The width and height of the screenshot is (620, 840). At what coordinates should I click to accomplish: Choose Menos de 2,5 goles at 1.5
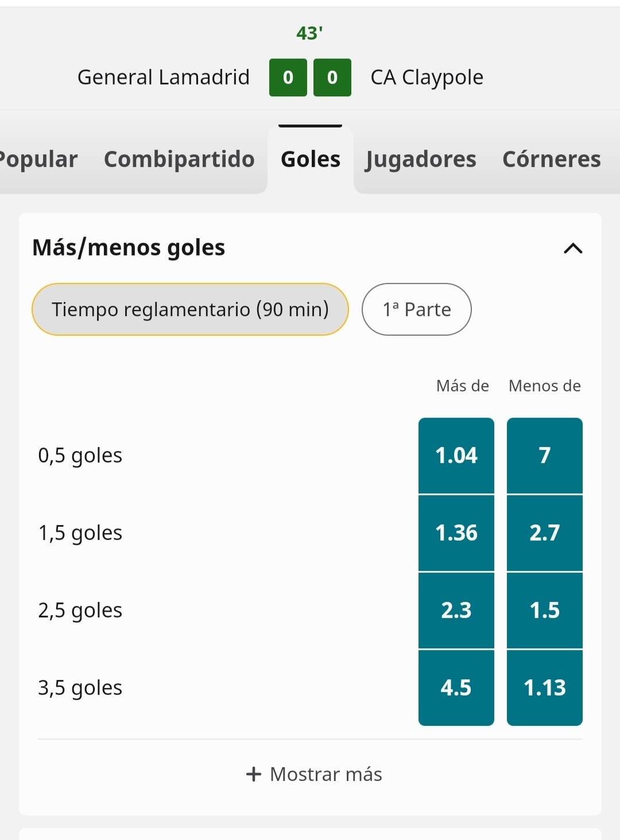click(545, 610)
